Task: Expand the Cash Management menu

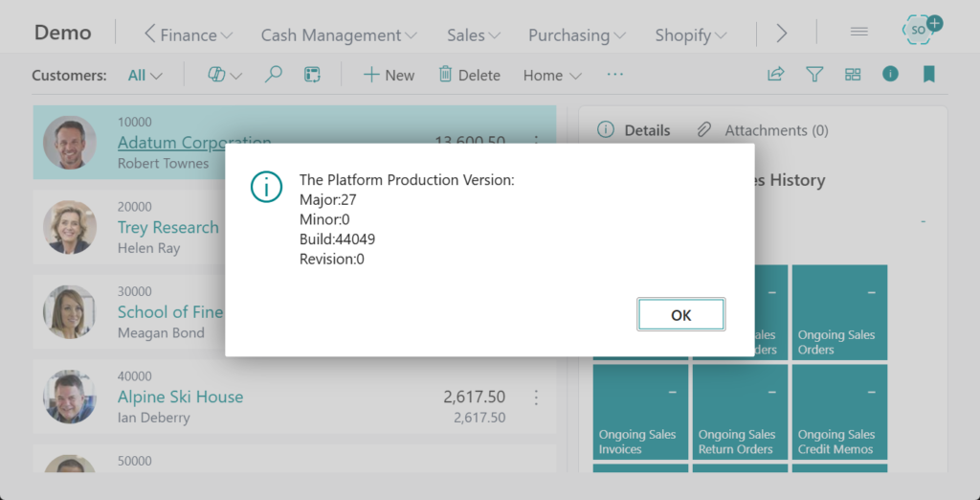Action: [x=338, y=34]
